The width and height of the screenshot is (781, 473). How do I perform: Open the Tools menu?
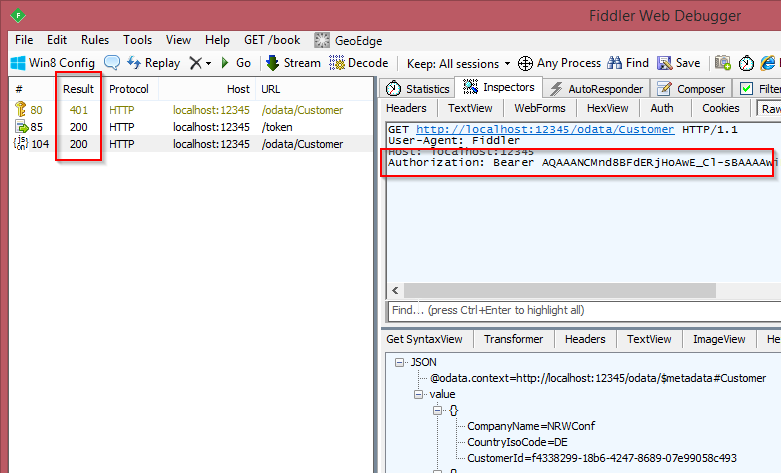pos(137,40)
